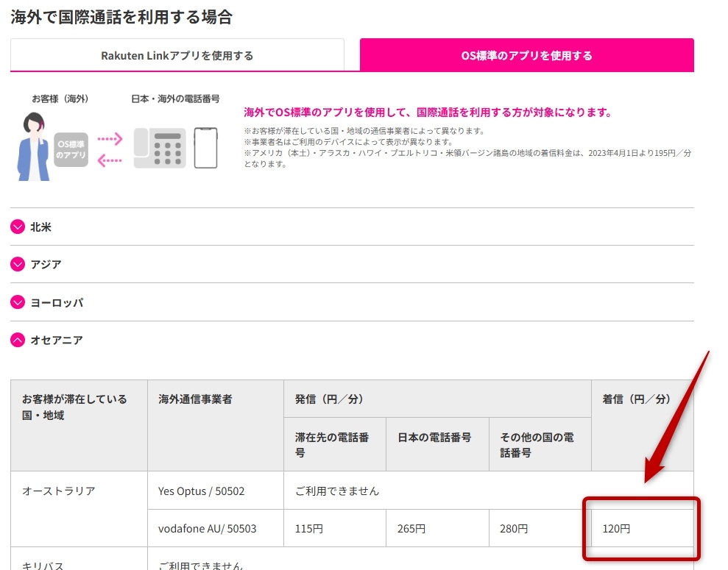Open the ヨーロッパ section chevron
Viewport: 728px width, 570px height.
click(x=18, y=302)
